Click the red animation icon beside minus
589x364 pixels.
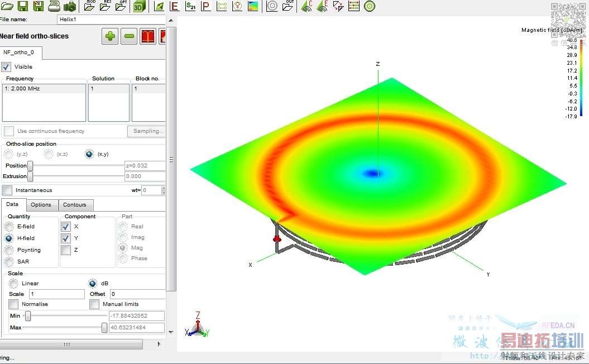tap(148, 37)
